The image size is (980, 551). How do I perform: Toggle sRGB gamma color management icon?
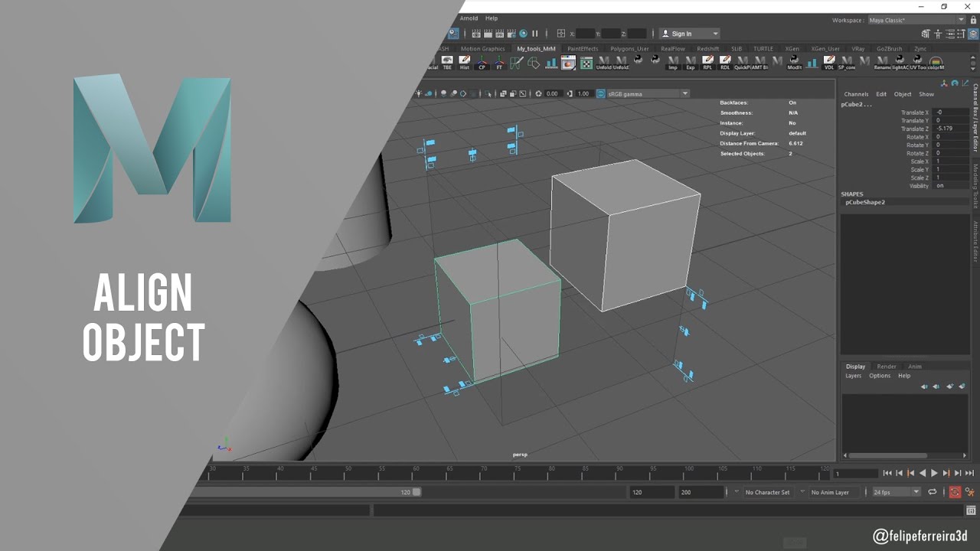tap(599, 93)
